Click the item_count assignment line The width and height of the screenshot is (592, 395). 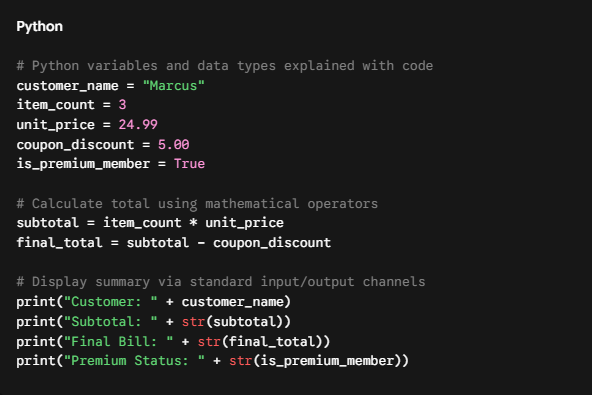[x=71, y=105]
